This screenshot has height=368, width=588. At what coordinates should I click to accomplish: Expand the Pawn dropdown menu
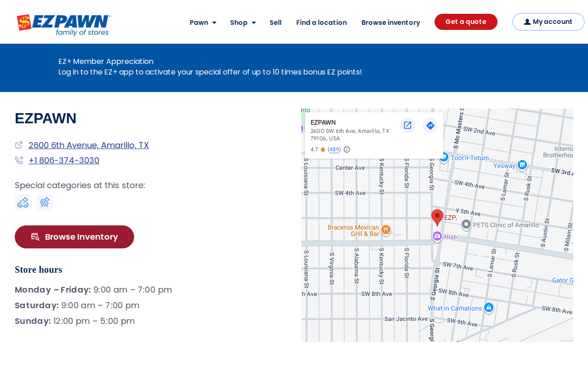tap(203, 22)
